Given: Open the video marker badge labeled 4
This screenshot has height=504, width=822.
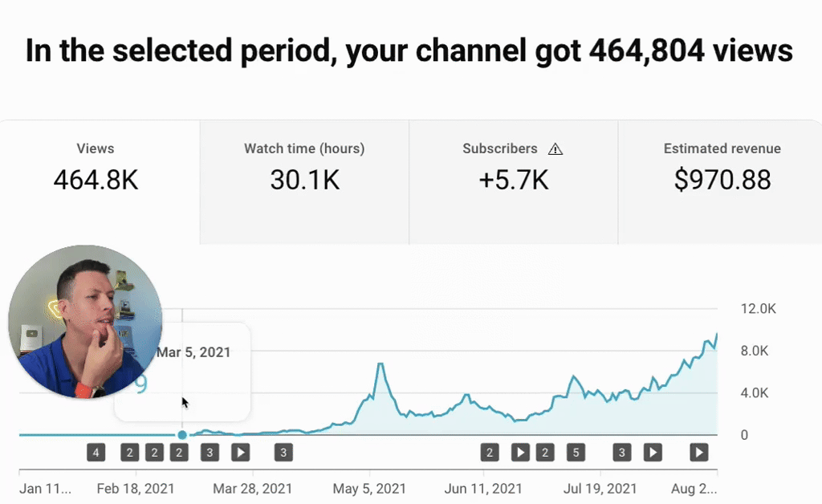Looking at the screenshot, I should pyautogui.click(x=96, y=453).
